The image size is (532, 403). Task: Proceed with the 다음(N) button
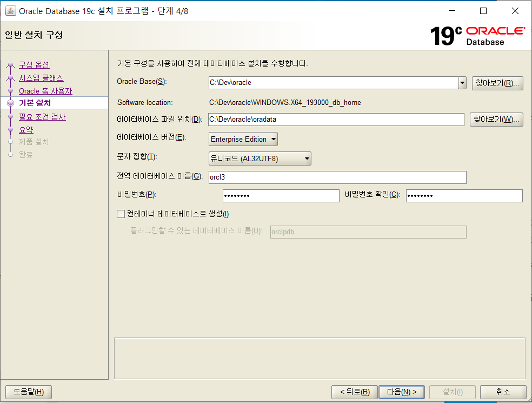point(402,392)
